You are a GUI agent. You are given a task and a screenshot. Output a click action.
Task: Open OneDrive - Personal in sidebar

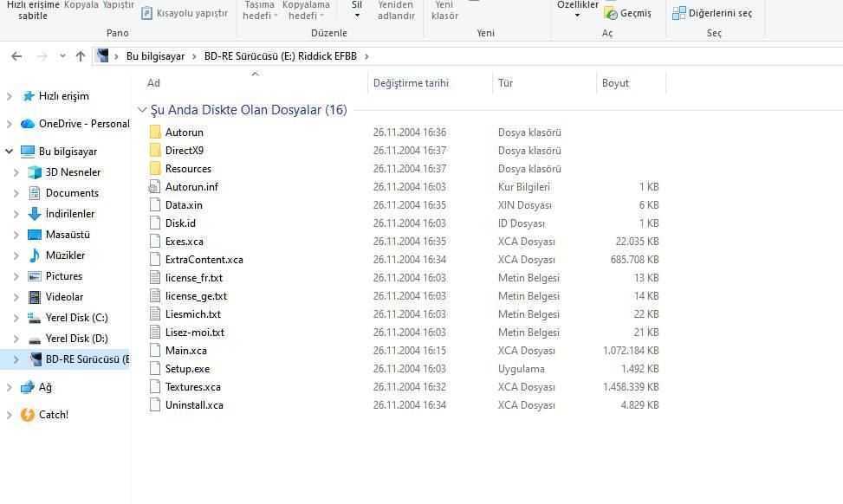84,124
